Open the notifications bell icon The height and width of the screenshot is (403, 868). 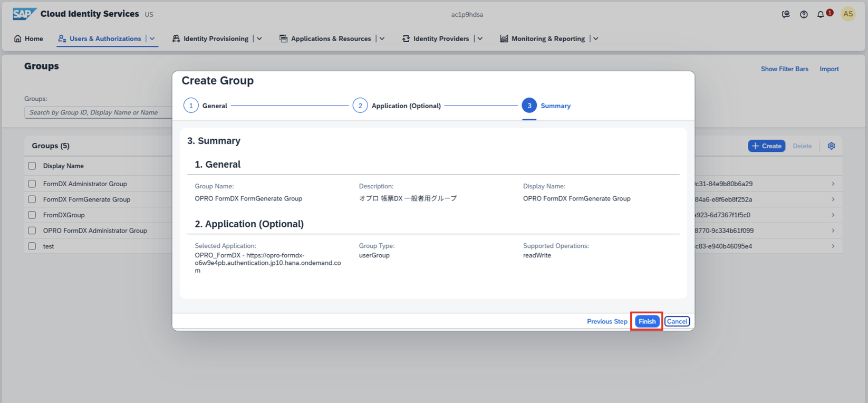tap(821, 15)
